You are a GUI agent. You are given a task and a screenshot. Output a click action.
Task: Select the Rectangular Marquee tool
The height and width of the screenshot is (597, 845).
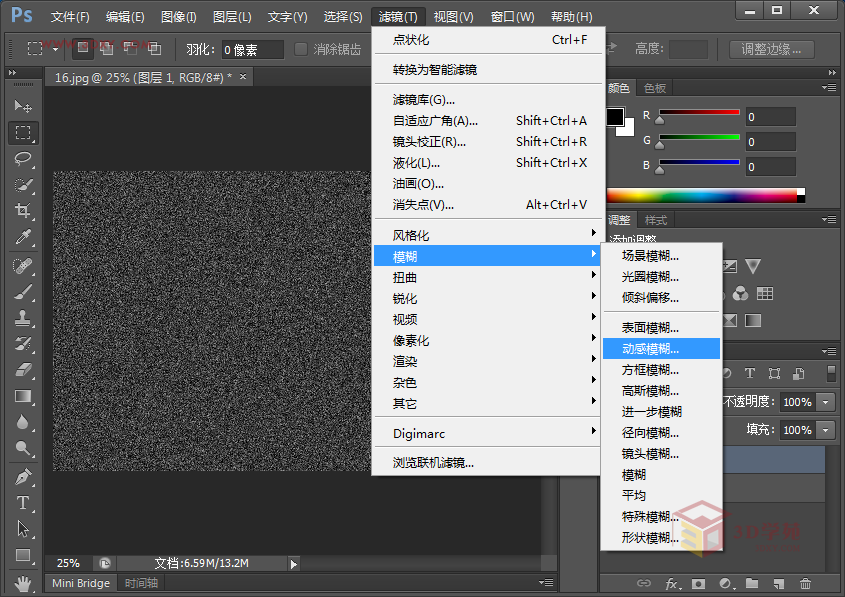point(23,133)
